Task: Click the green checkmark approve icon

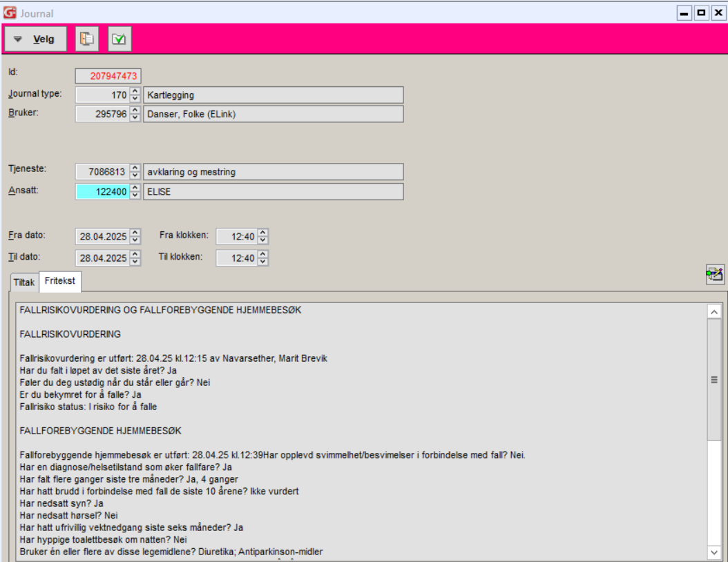Action: (119, 39)
